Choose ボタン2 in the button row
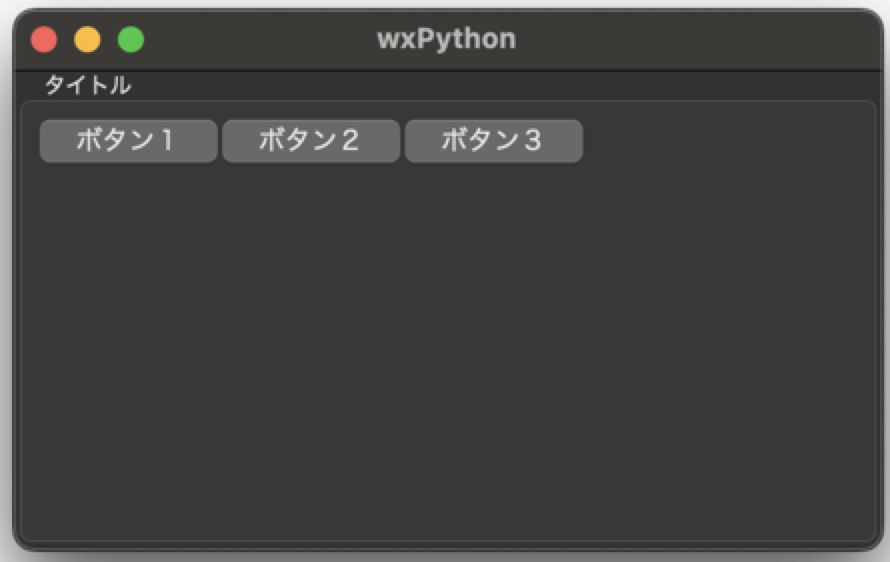890x562 pixels. (x=311, y=141)
